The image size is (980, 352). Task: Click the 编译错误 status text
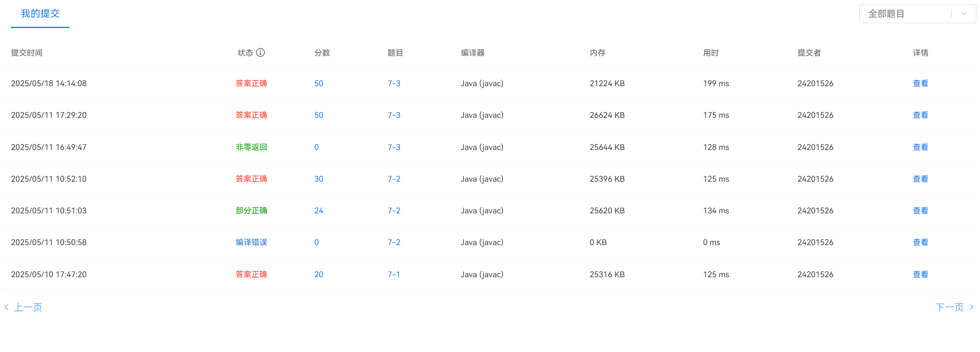252,242
